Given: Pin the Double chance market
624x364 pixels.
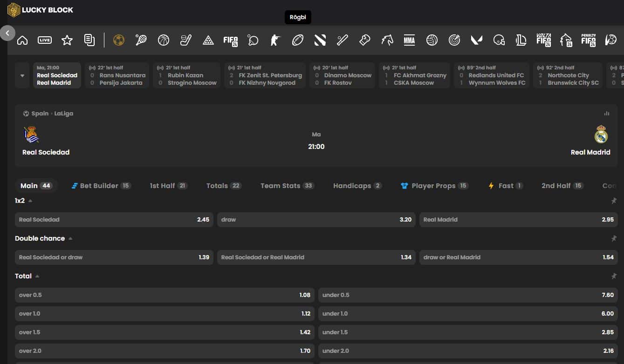Looking at the screenshot, I should (614, 238).
